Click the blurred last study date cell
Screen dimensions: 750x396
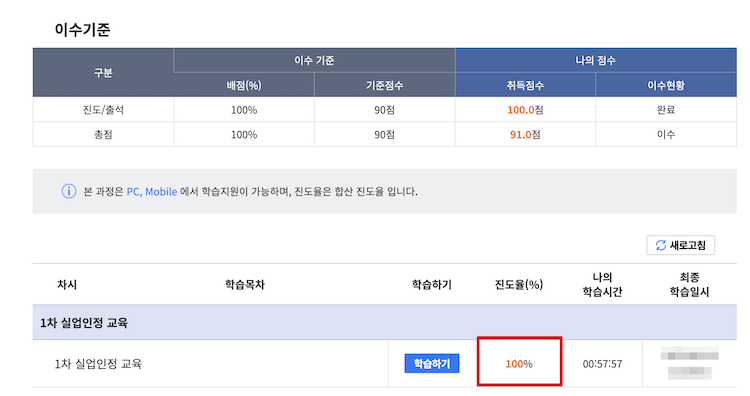689,363
